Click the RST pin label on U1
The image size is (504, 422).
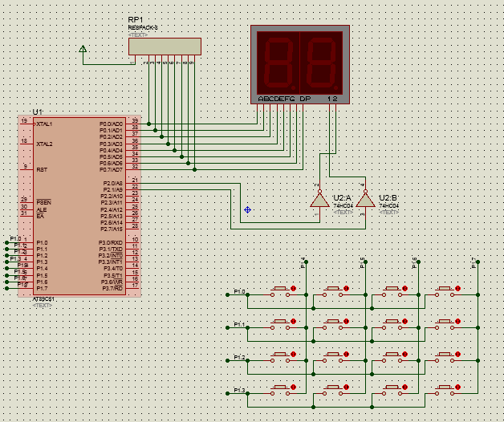click(42, 170)
